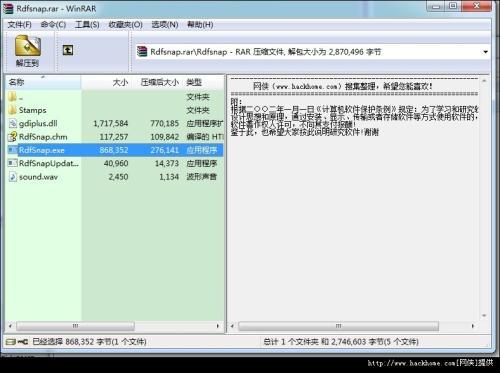Go up one folder level icon
Viewport: 500px width, 373px height.
click(68, 50)
